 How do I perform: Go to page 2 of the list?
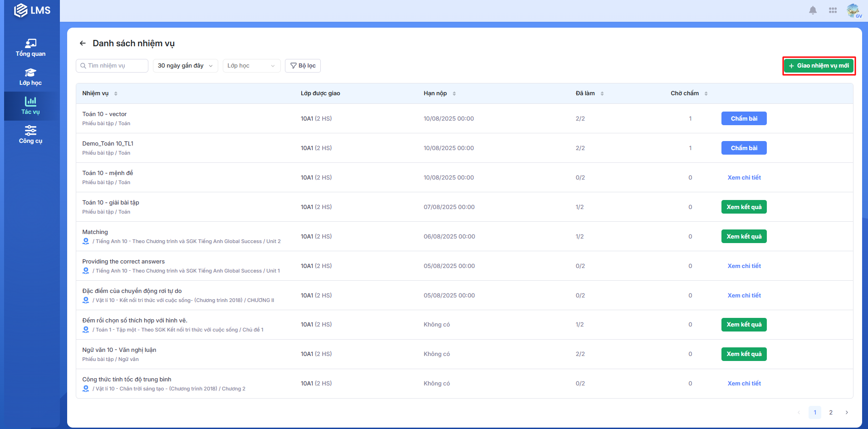[831, 412]
